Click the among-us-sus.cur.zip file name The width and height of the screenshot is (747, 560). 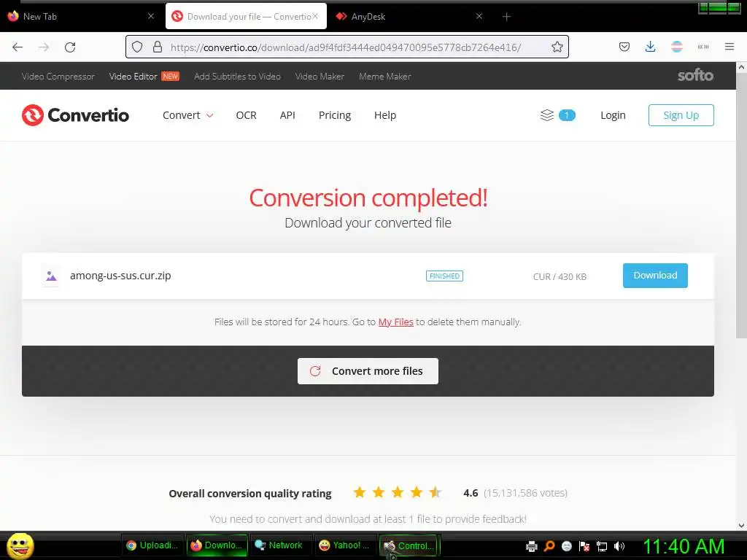[x=120, y=275]
